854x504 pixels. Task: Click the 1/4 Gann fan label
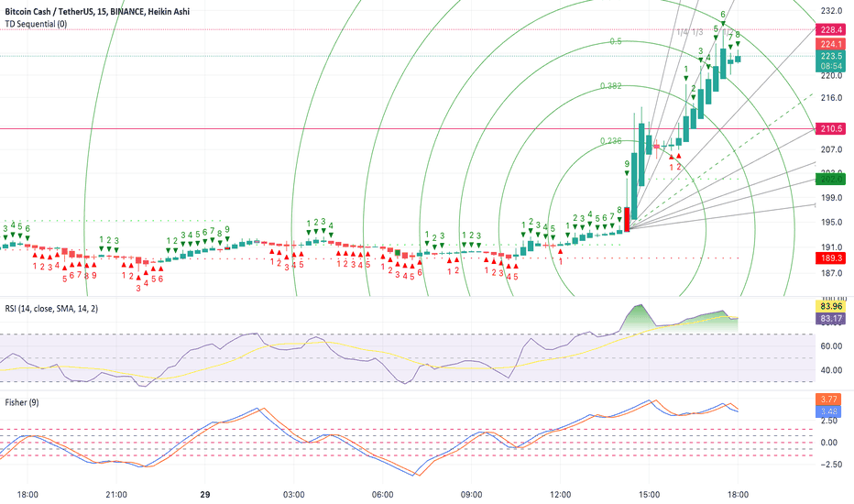click(x=683, y=33)
